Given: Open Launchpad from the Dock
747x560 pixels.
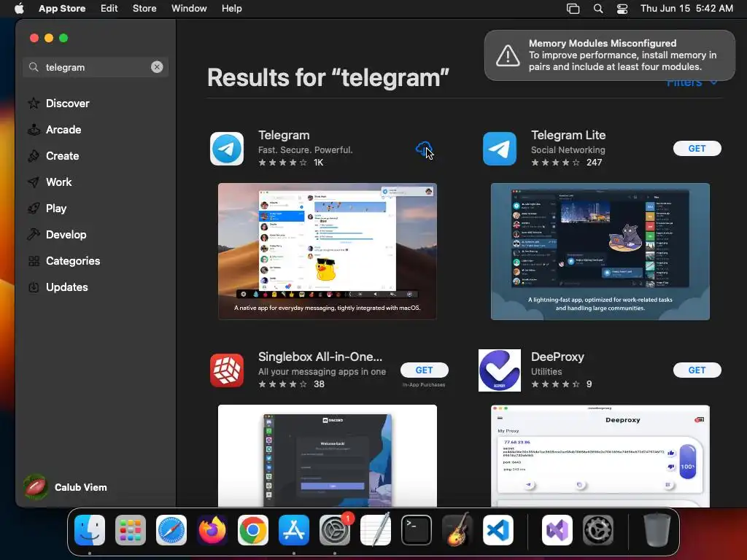Looking at the screenshot, I should coord(131,530).
